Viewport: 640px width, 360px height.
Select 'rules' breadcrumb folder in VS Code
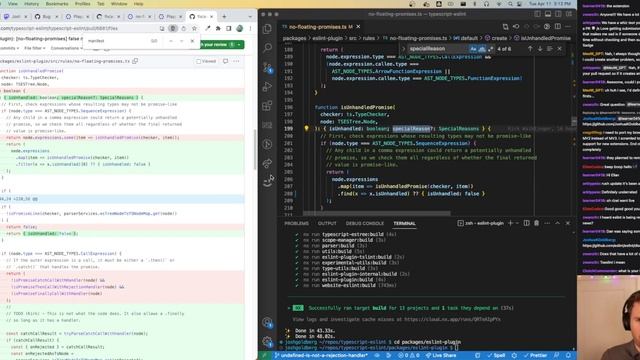[369, 38]
